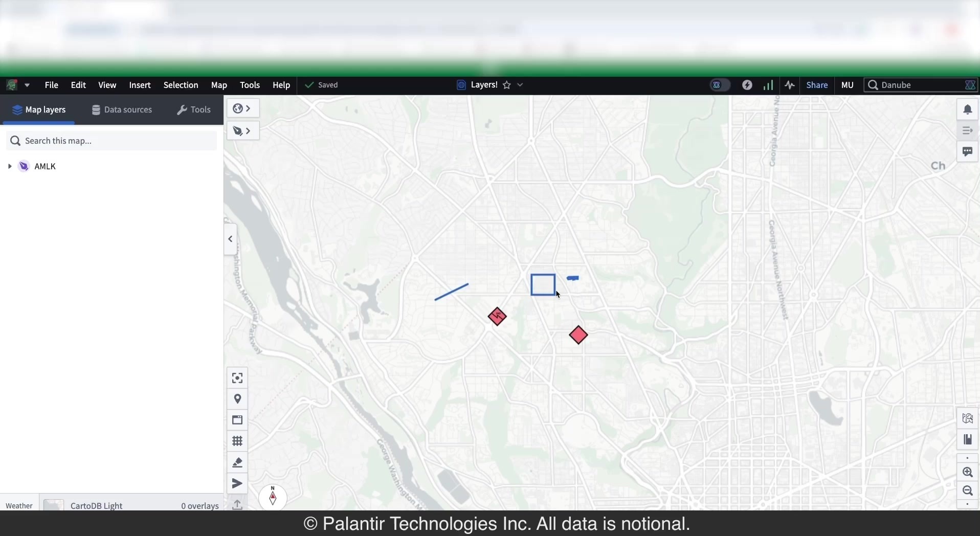Star the Layers! map as favorite
Viewport: 980px width, 536px height.
coord(507,85)
